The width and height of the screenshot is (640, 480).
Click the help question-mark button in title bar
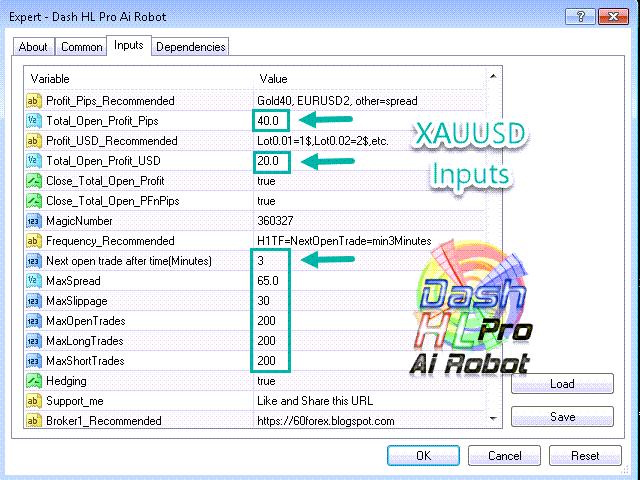pos(580,17)
